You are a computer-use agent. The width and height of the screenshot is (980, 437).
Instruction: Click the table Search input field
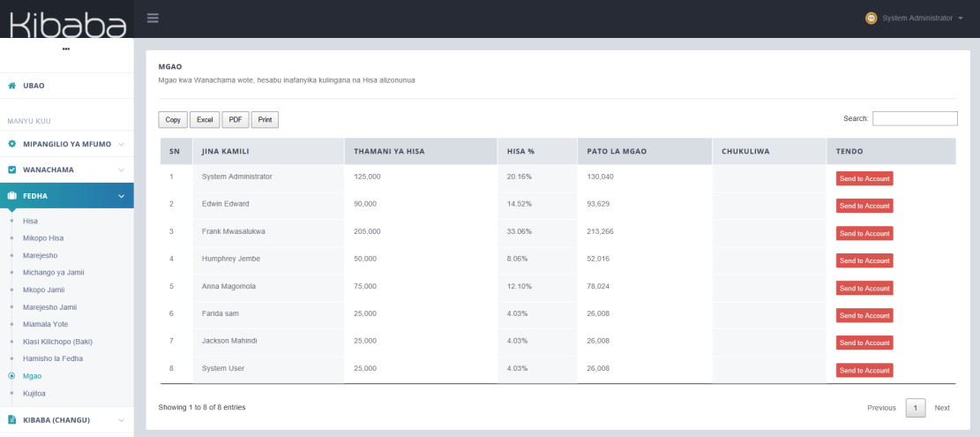pyautogui.click(x=915, y=118)
